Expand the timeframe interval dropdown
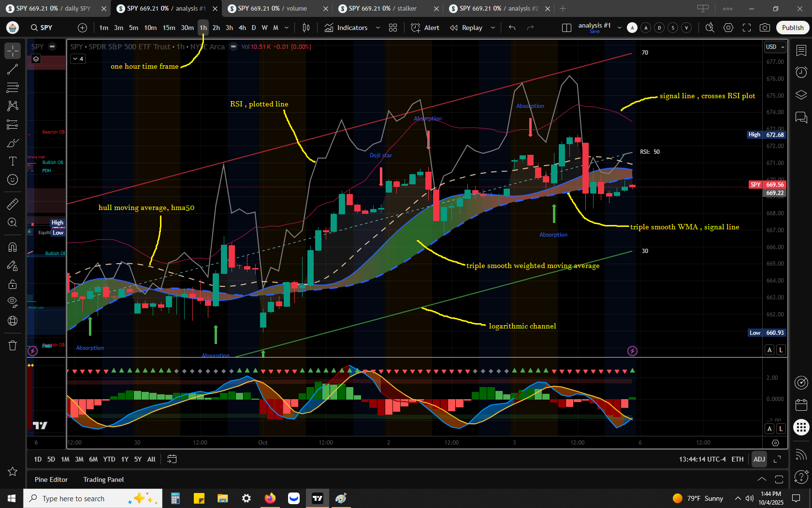The height and width of the screenshot is (508, 812). coord(287,28)
